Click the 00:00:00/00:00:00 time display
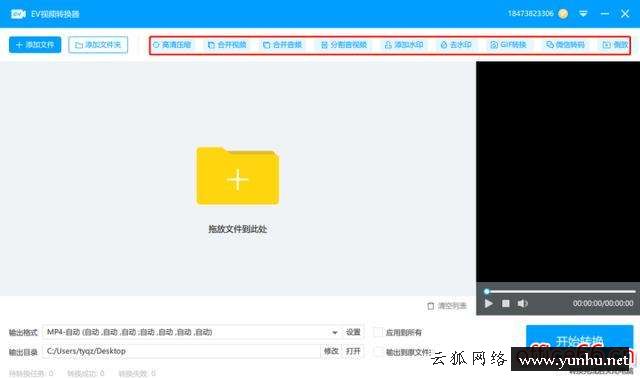The width and height of the screenshot is (640, 378). click(x=603, y=303)
